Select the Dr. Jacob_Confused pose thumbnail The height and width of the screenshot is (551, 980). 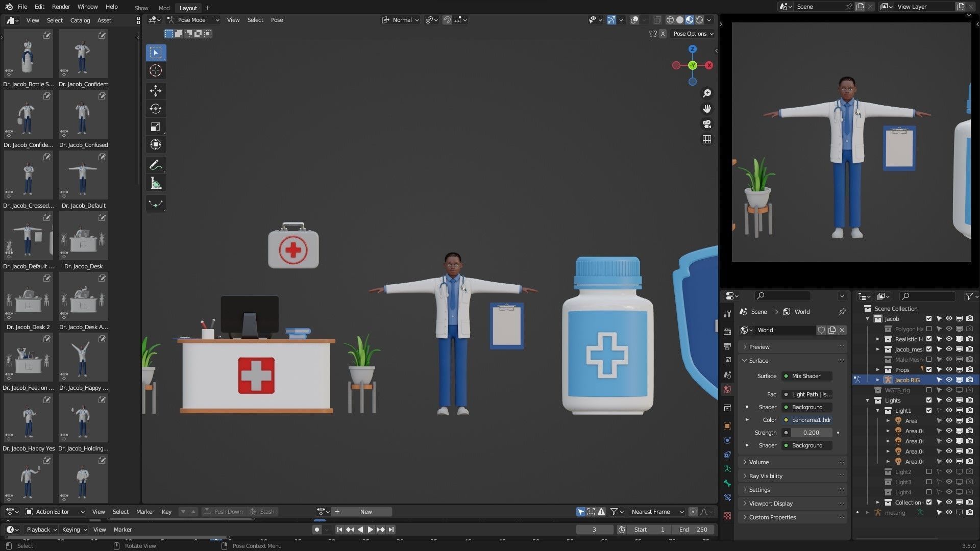[x=83, y=115]
